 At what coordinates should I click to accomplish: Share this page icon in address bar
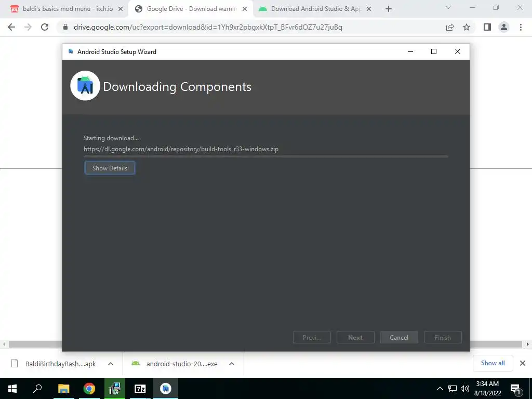450,27
